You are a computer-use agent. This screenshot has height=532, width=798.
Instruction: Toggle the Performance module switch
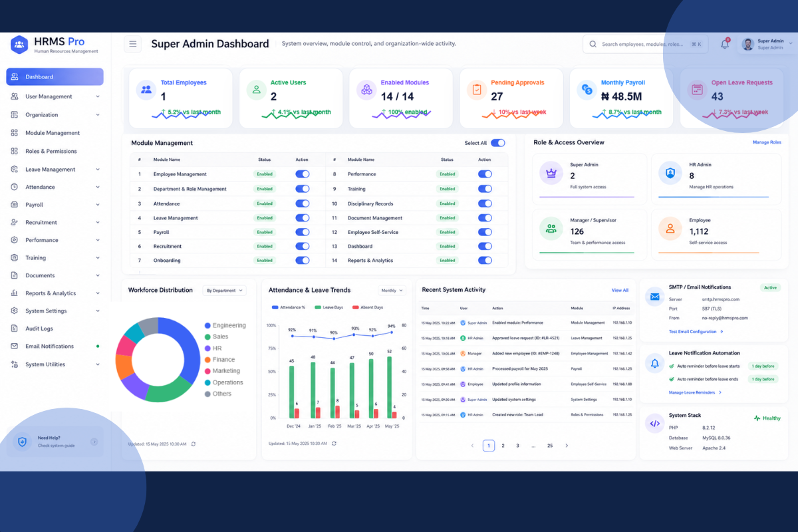485,174
